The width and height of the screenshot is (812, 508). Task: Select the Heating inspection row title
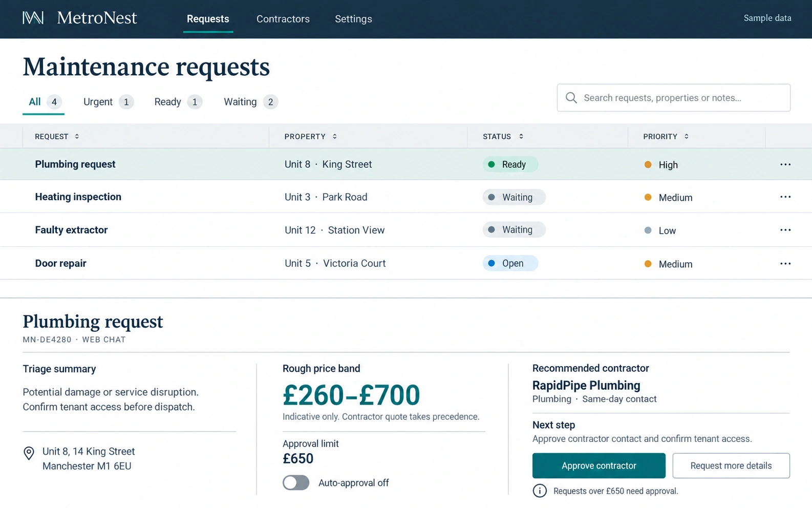(78, 197)
